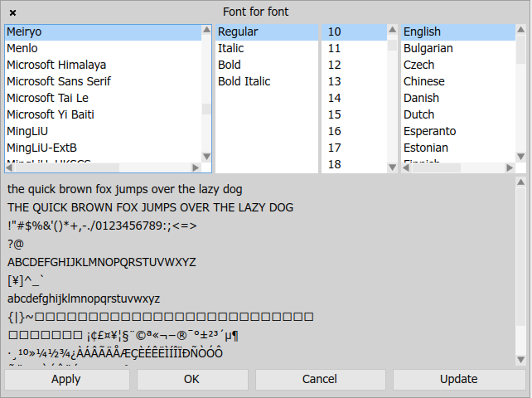Click font list scroll up arrow

coord(206,30)
